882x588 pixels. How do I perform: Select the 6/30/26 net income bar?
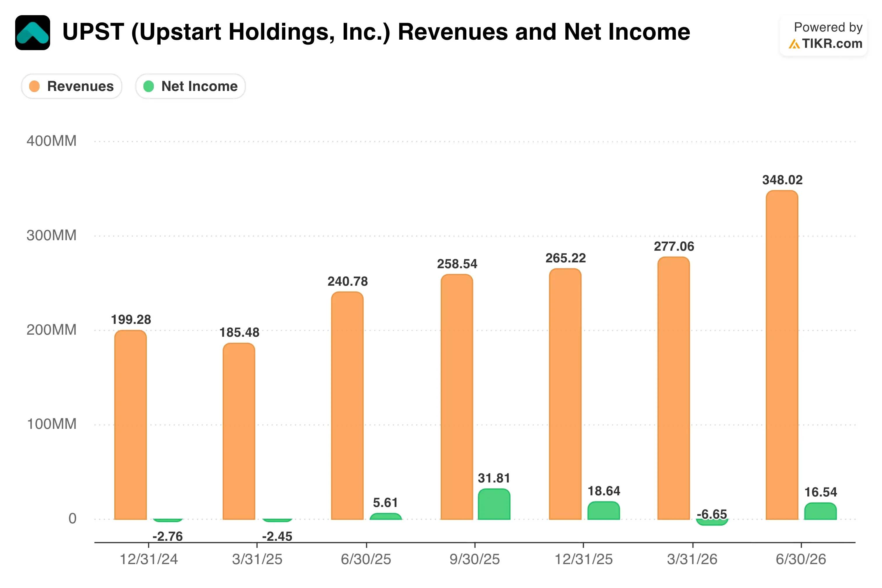click(x=820, y=511)
